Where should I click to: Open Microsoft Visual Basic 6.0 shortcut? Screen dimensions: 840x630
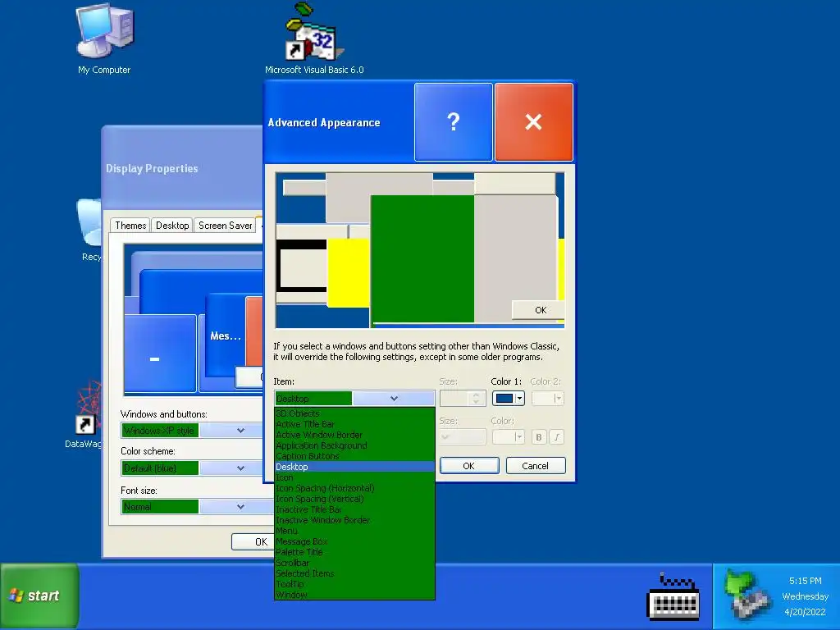314,39
